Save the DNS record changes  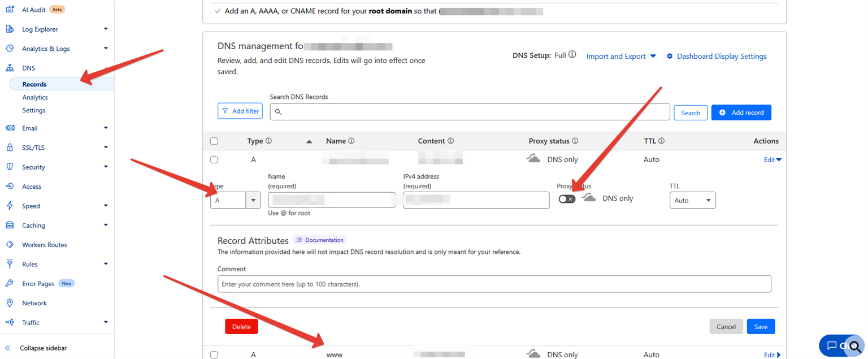(x=761, y=327)
